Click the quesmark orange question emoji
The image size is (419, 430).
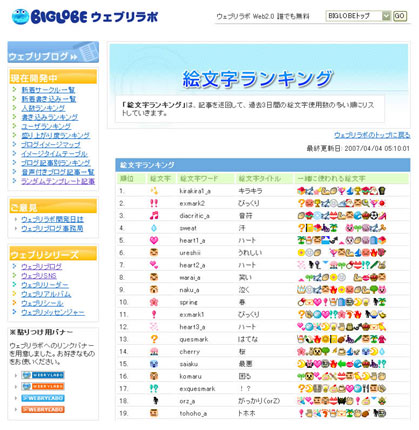point(154,339)
